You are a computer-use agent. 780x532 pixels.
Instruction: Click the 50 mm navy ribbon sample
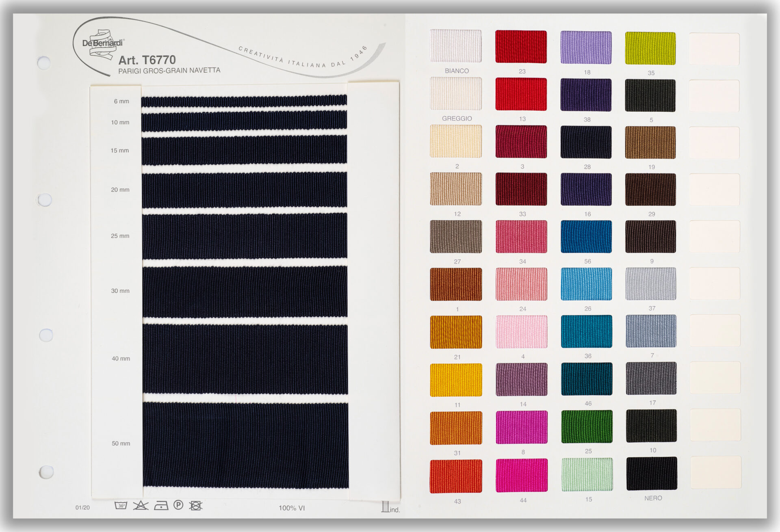pos(245,445)
